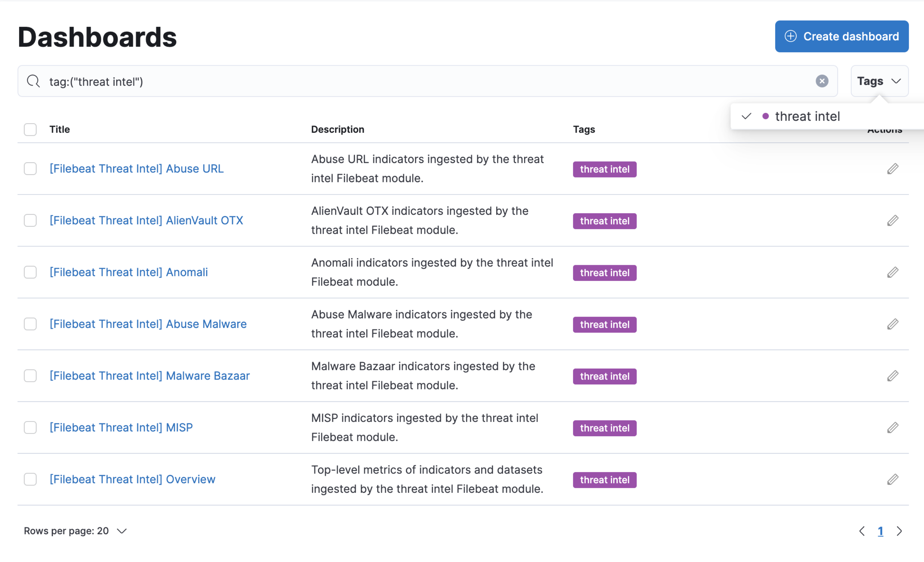Click threat intel tag badge on Anomali row
Image resolution: width=924 pixels, height=562 pixels.
pos(605,273)
